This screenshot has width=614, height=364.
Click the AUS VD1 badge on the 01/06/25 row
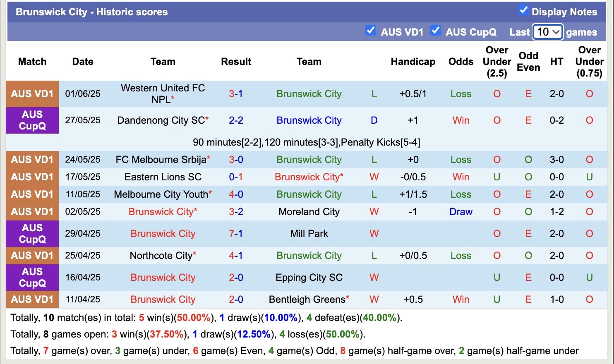point(32,93)
